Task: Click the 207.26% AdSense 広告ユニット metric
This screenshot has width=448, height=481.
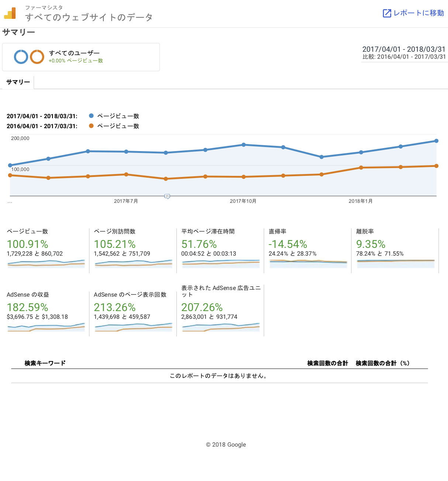Action: [x=202, y=307]
